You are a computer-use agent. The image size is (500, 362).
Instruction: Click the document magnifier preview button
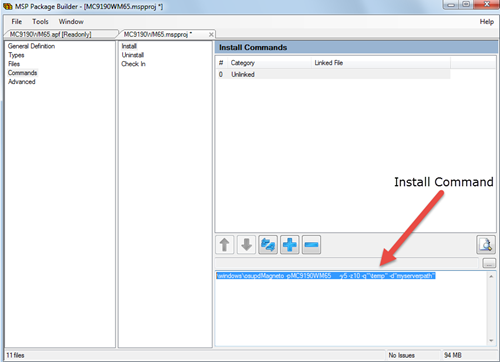click(486, 244)
